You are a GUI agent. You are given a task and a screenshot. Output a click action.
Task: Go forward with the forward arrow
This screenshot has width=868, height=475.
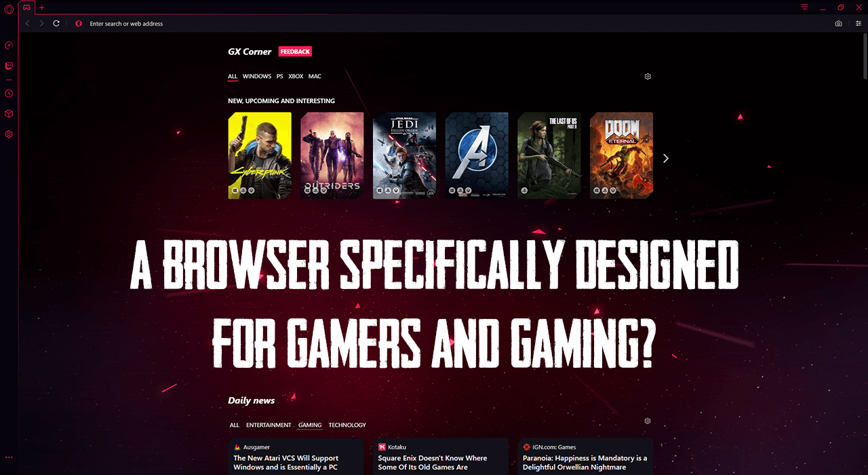point(41,23)
